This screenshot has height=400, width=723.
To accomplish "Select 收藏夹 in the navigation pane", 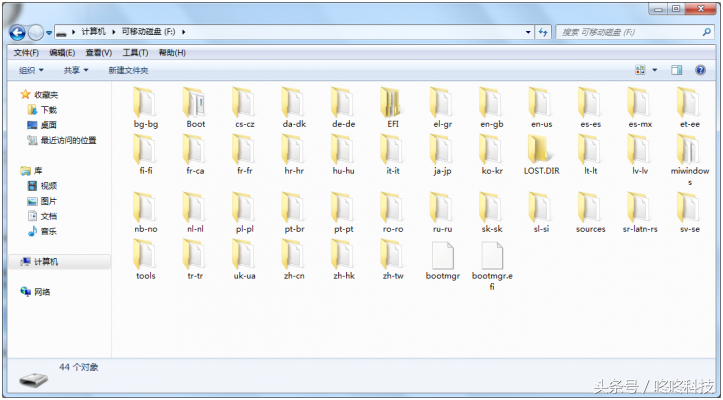I will click(x=46, y=95).
